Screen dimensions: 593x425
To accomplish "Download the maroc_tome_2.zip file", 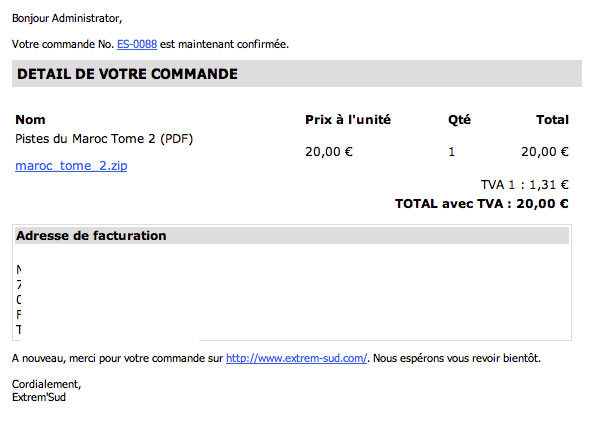I will click(x=71, y=166).
